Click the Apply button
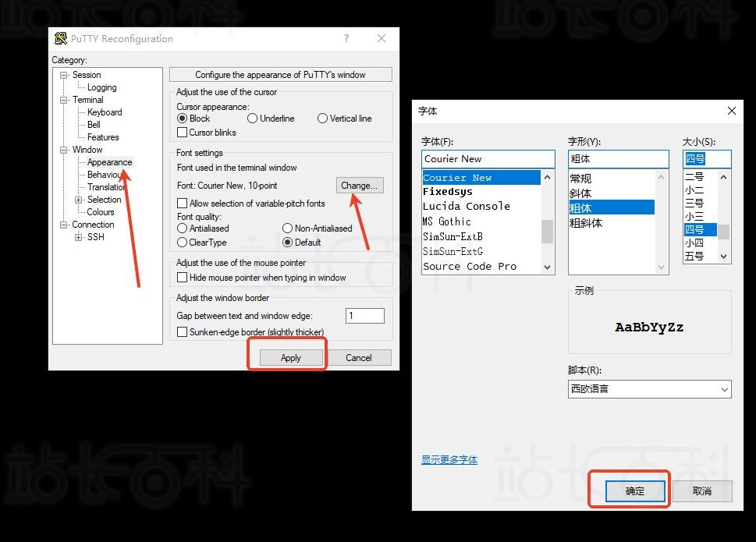 point(290,358)
